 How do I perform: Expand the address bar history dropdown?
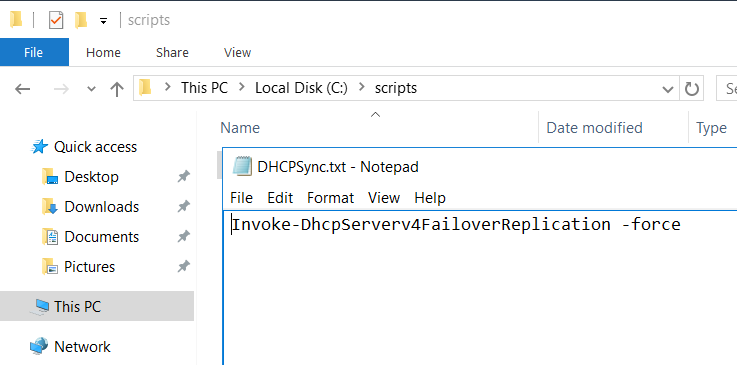coord(667,89)
